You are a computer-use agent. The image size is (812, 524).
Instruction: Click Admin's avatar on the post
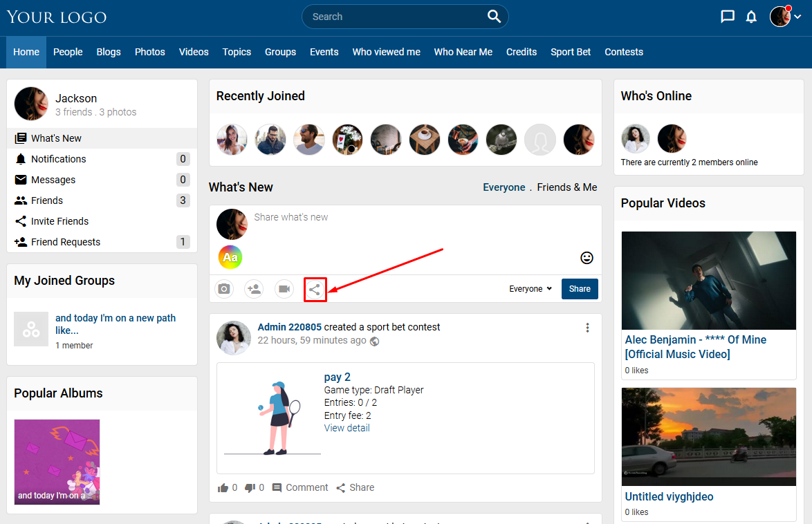click(234, 337)
